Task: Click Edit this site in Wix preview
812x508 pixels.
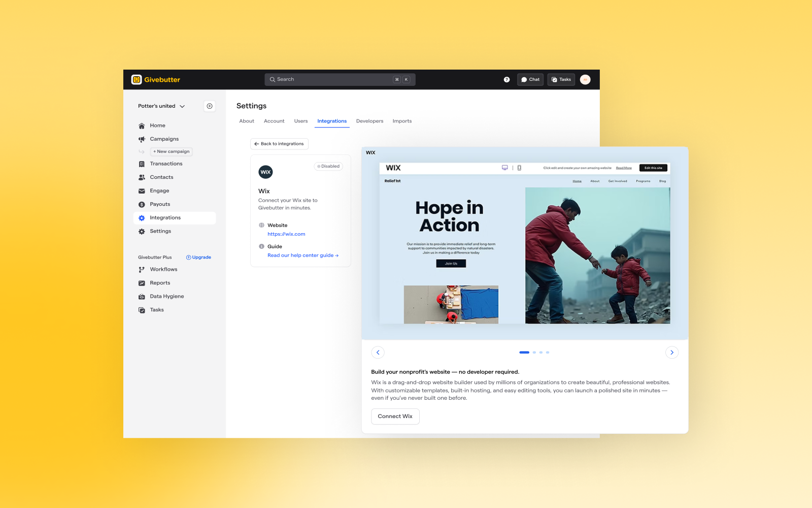Action: [x=653, y=168]
